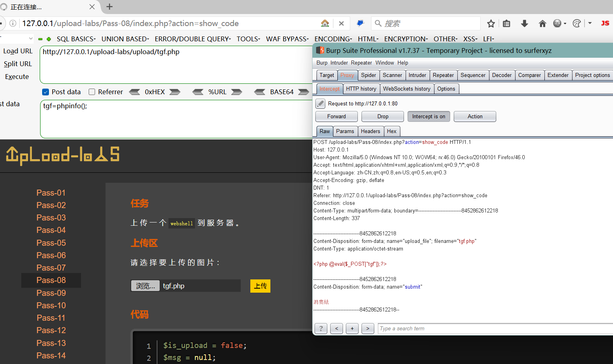Drop the intercepted request
Image resolution: width=613 pixels, height=364 pixels.
pos(383,116)
